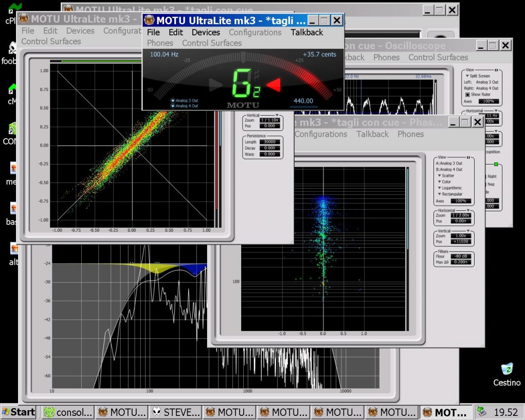Open Edit menu in tuner window
Screen dimensions: 525x420
[x=176, y=32]
